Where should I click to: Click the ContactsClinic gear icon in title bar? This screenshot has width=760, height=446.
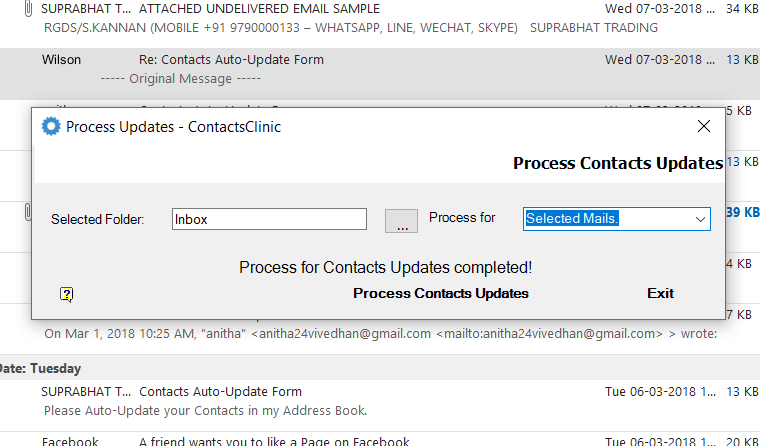[x=51, y=127]
